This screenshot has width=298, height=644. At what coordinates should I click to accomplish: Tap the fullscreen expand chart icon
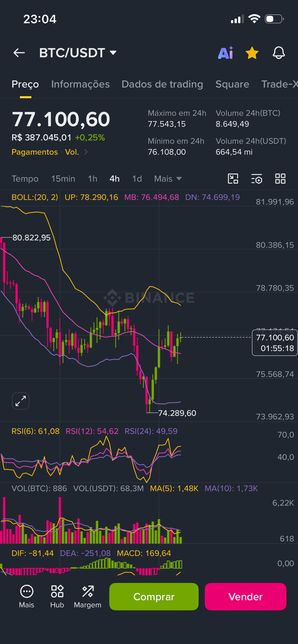click(21, 401)
